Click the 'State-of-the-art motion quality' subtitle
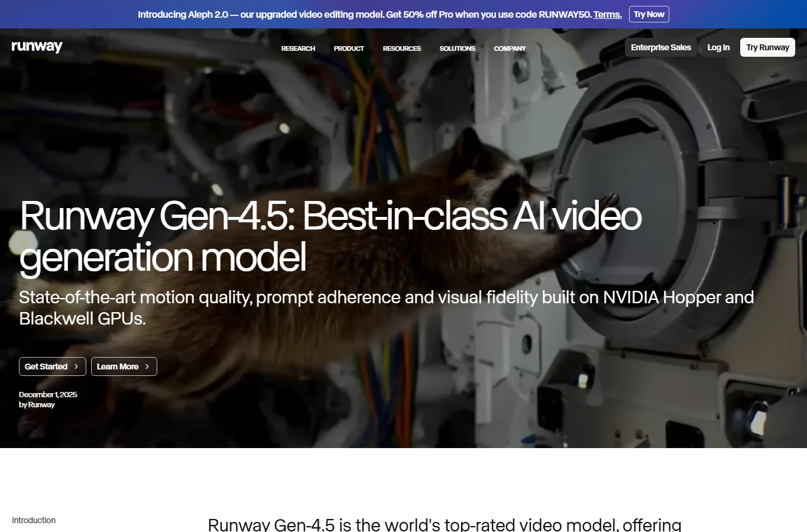The height and width of the screenshot is (532, 807). tap(387, 307)
